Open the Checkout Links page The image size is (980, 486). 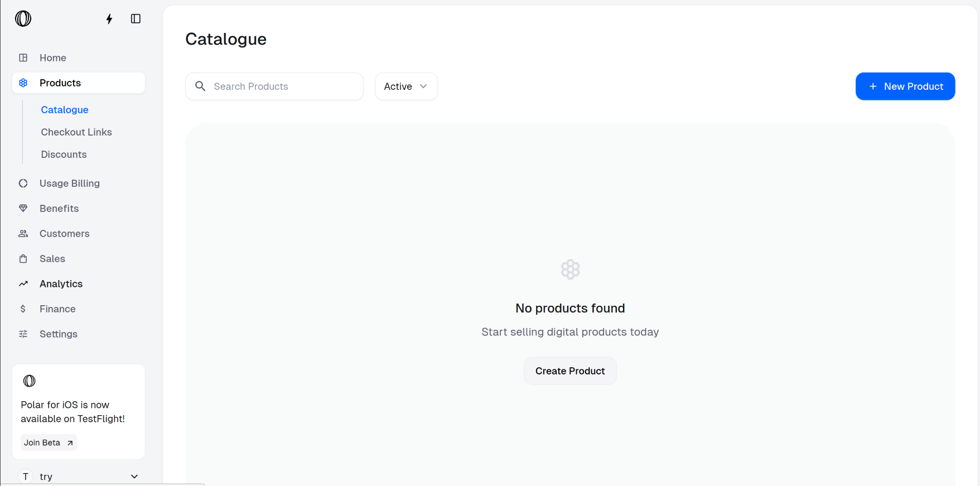click(x=76, y=132)
